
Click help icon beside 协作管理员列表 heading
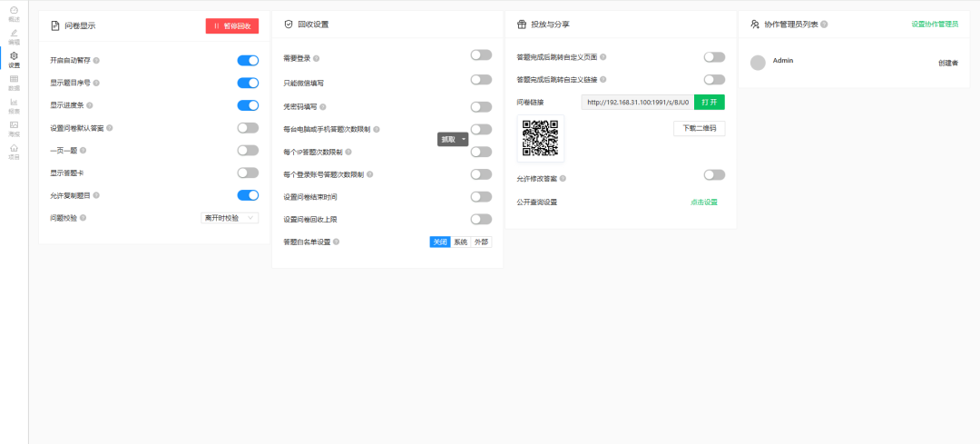point(824,25)
